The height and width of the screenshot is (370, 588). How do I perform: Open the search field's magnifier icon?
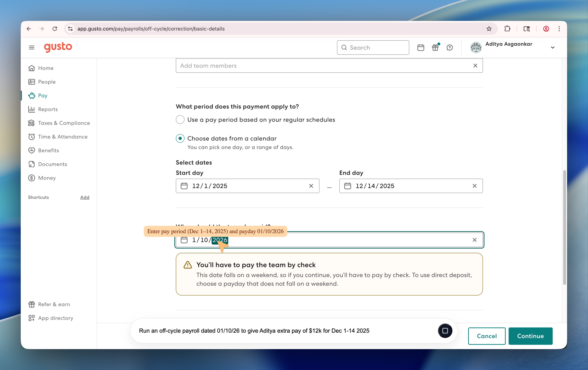pos(344,47)
